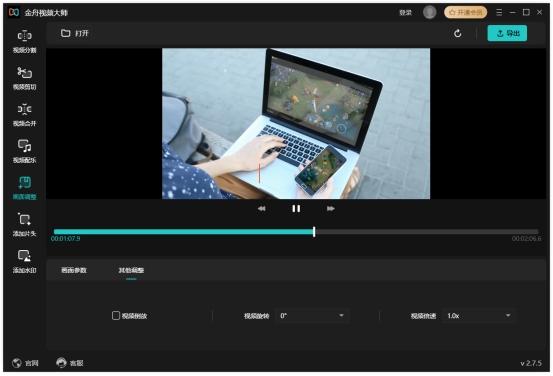Select the video split tool in sidebar
This screenshot has width=553, height=376.
tap(24, 42)
